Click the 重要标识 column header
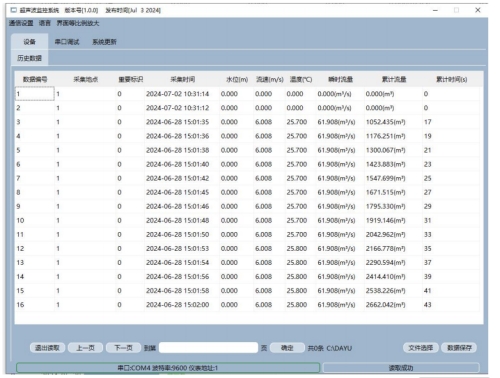 tap(131, 79)
